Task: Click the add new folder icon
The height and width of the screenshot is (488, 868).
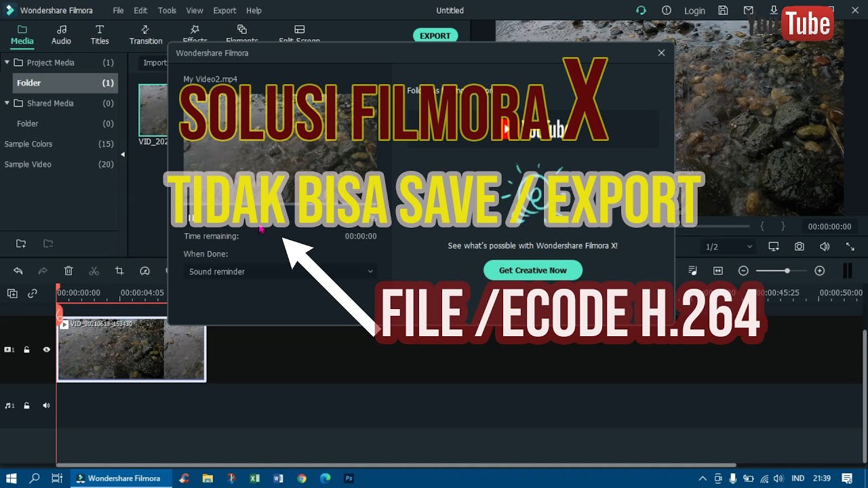Action: pyautogui.click(x=21, y=243)
